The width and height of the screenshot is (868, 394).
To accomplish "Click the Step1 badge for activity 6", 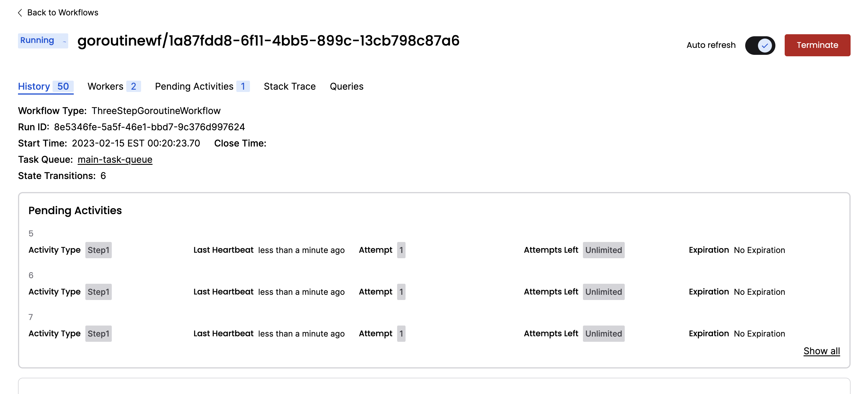I will 98,292.
